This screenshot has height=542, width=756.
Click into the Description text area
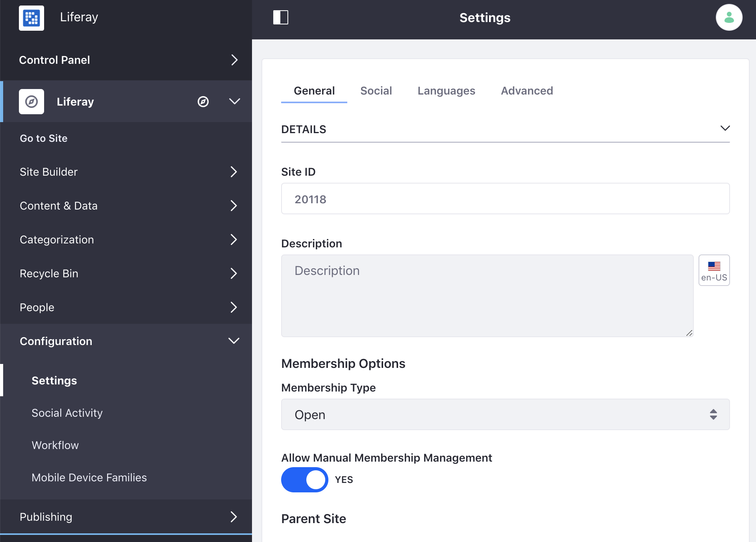(x=487, y=295)
